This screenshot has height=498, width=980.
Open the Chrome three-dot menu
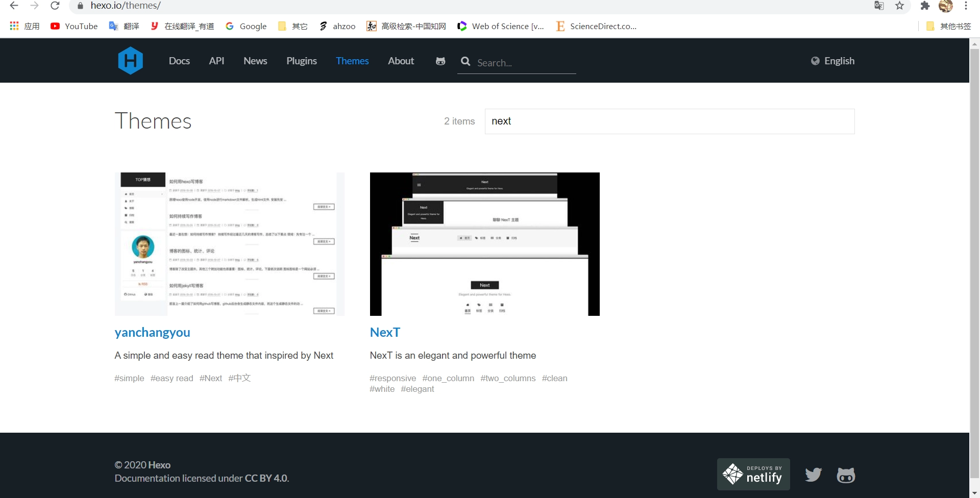(966, 6)
